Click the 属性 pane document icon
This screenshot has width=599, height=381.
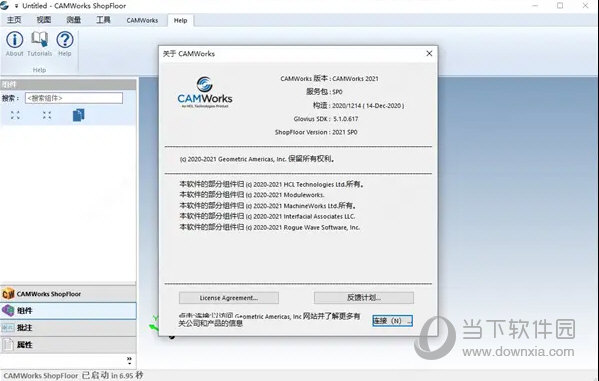[8, 344]
